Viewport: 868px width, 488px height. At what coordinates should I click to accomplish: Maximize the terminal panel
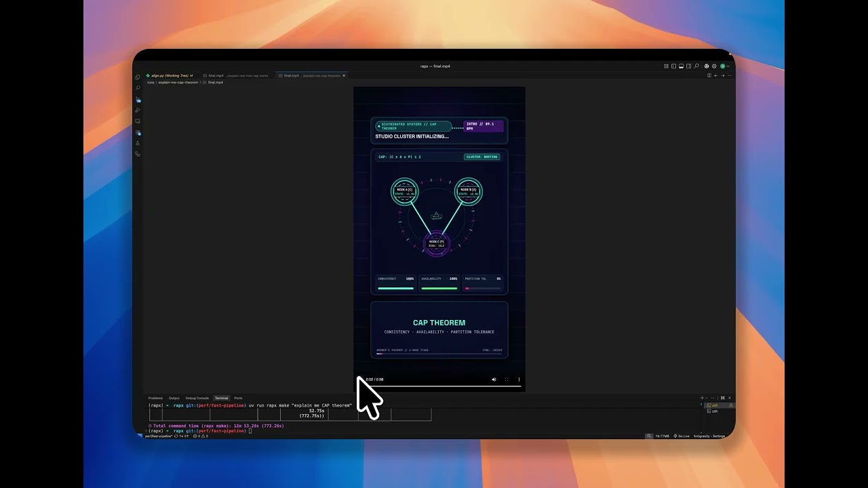click(723, 398)
